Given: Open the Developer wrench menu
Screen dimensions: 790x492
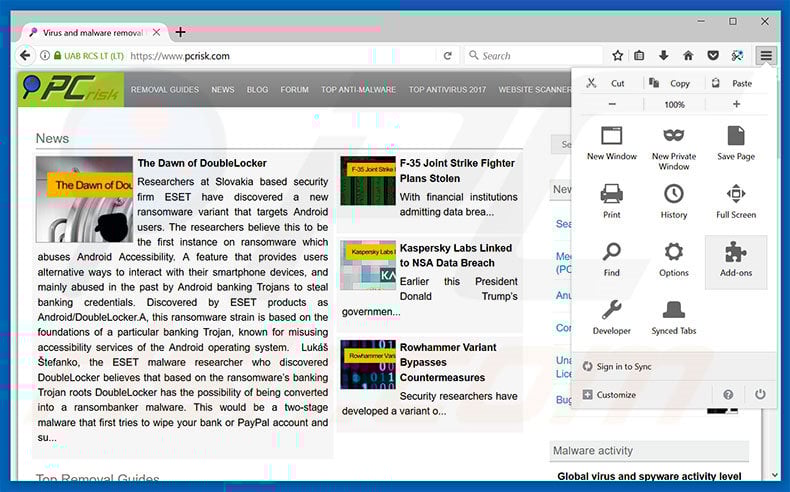Looking at the screenshot, I should 612,318.
